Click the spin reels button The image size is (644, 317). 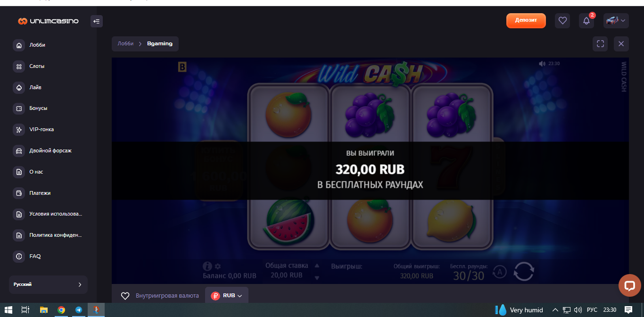[x=524, y=272]
